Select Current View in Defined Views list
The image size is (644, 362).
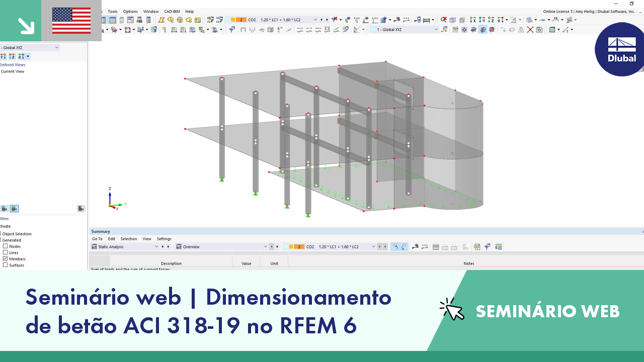13,71
